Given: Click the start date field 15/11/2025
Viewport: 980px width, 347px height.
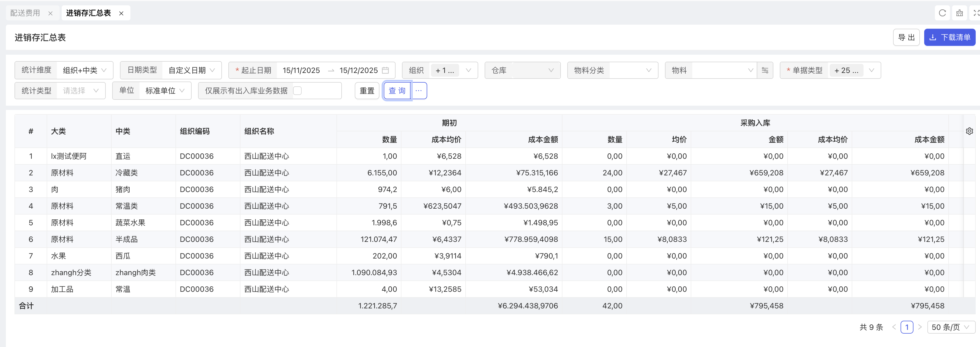Looking at the screenshot, I should click(x=301, y=70).
